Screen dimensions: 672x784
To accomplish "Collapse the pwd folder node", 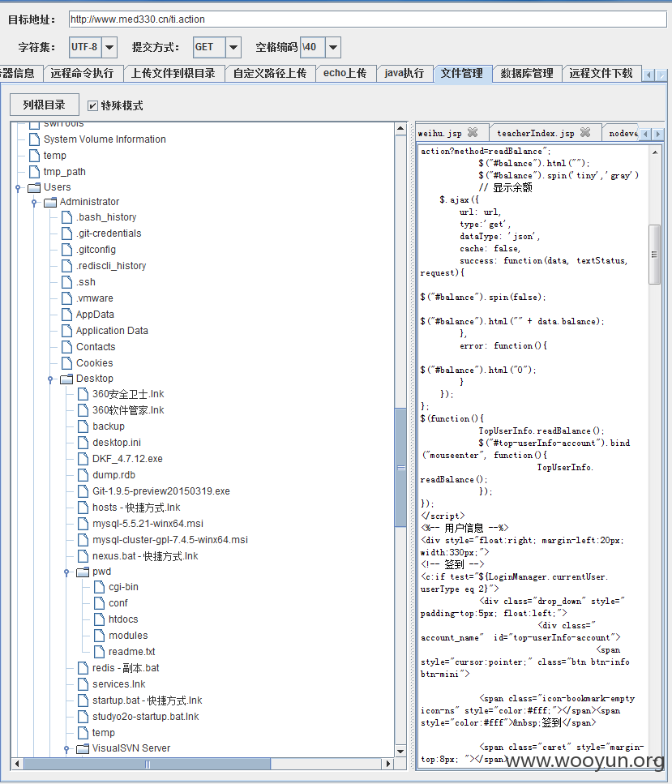I will (x=66, y=572).
